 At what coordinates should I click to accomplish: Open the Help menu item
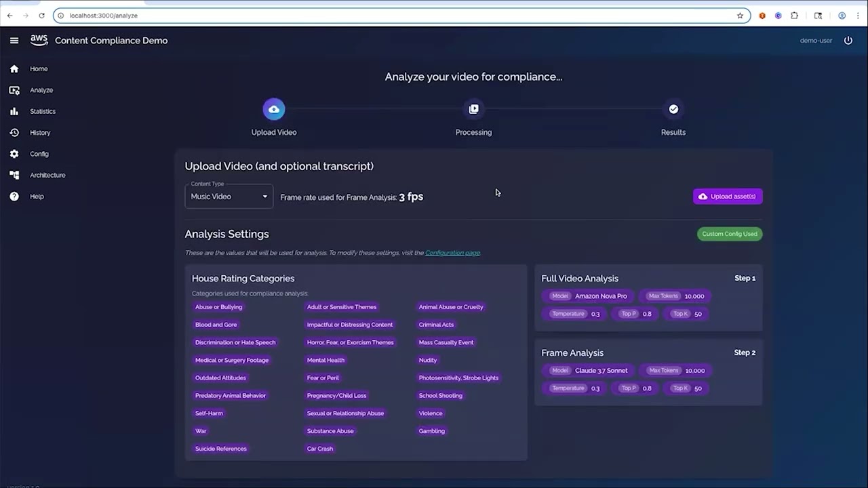[37, 197]
